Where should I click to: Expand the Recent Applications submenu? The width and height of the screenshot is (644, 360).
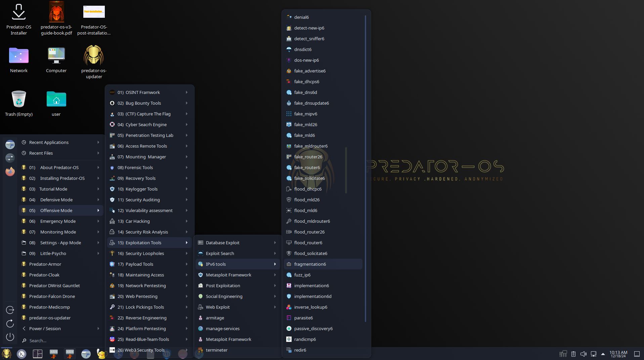60,142
